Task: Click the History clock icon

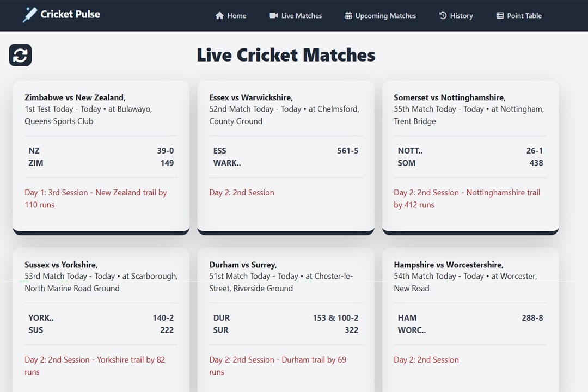Action: pyautogui.click(x=442, y=16)
